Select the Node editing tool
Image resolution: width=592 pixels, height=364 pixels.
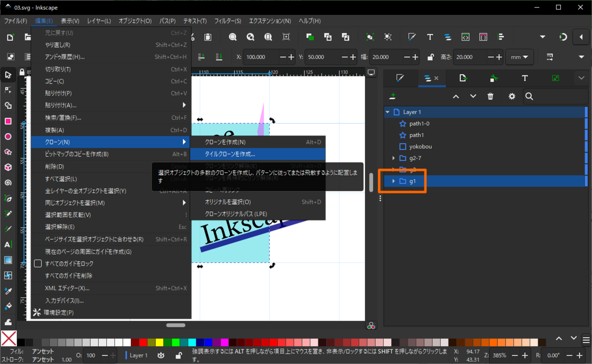pyautogui.click(x=8, y=90)
